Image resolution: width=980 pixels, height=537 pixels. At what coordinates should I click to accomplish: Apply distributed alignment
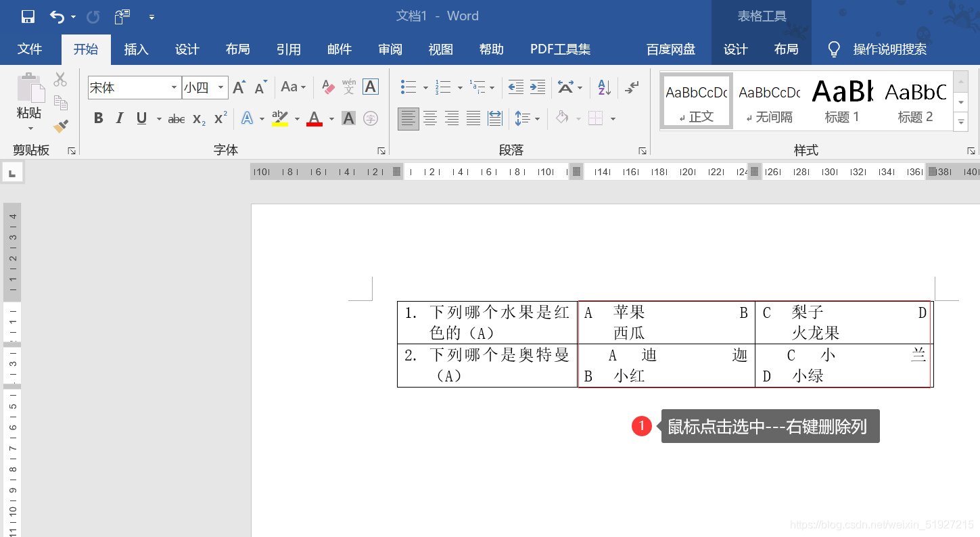click(495, 118)
